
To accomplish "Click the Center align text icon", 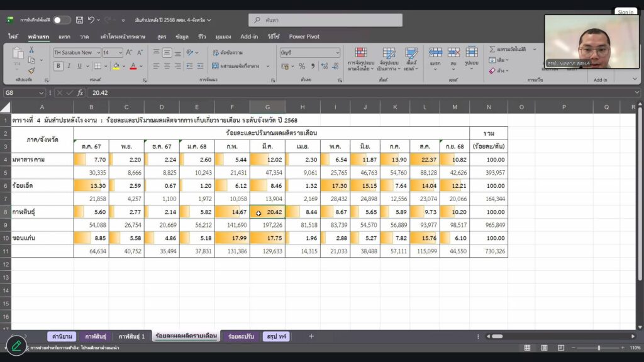I will [167, 66].
